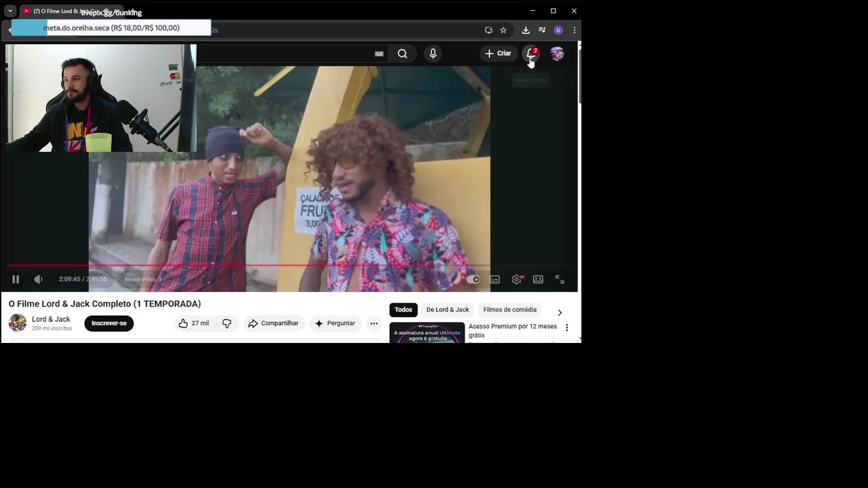Start voice search with the microphone
This screenshot has width=868, height=488.
pyautogui.click(x=433, y=54)
